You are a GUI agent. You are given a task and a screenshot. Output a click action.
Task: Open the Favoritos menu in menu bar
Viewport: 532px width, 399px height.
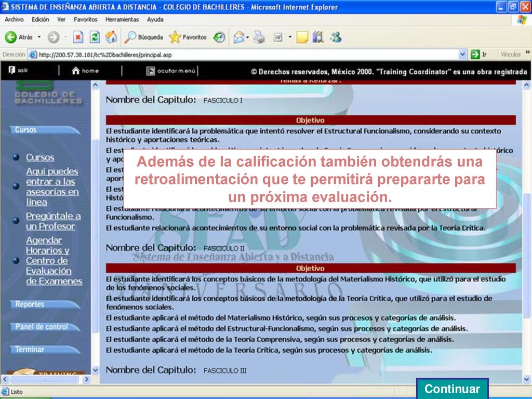[x=86, y=20]
